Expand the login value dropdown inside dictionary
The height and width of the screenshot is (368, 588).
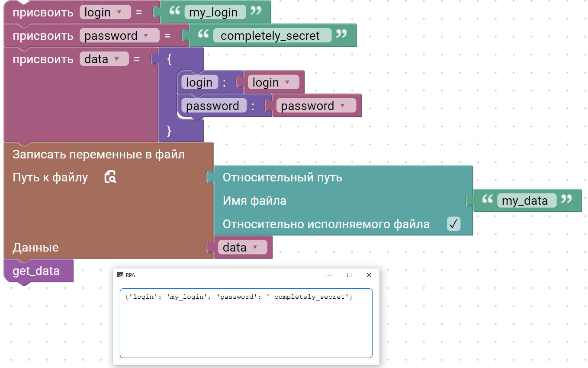tap(287, 82)
